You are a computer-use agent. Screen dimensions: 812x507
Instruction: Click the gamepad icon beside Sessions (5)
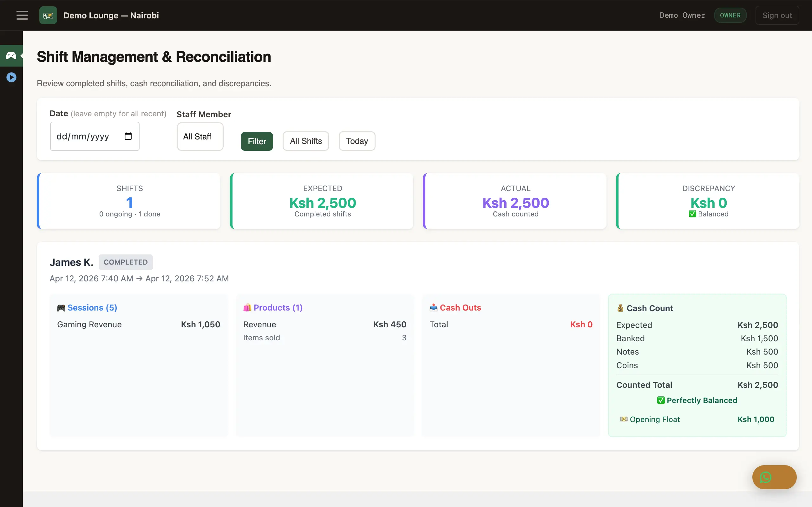click(x=61, y=307)
